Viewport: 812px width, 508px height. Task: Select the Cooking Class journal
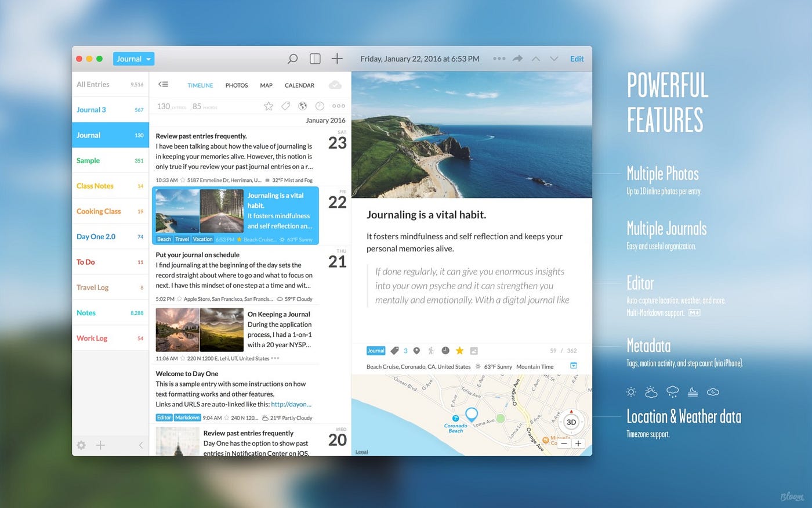[99, 211]
